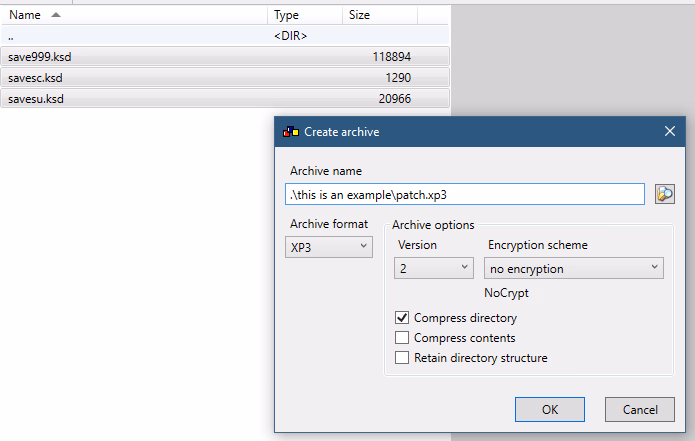This screenshot has height=441, width=695.
Task: Click the Cancel button
Action: [x=639, y=410]
